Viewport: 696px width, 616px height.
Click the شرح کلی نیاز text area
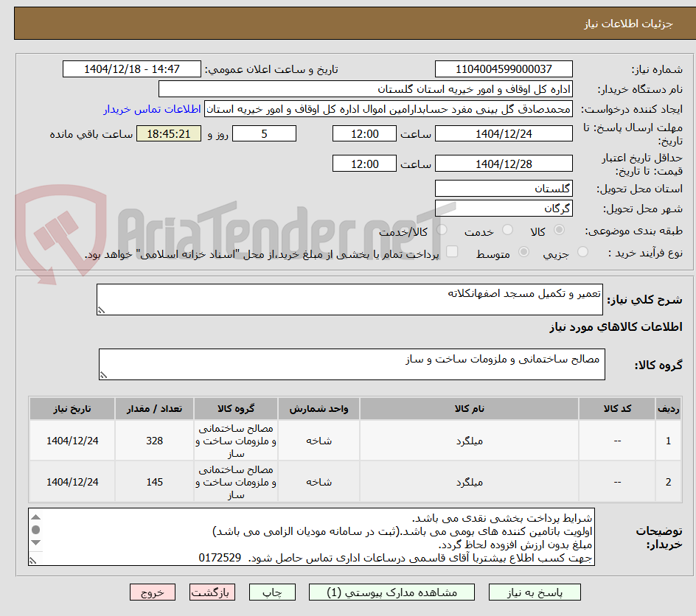click(x=349, y=300)
